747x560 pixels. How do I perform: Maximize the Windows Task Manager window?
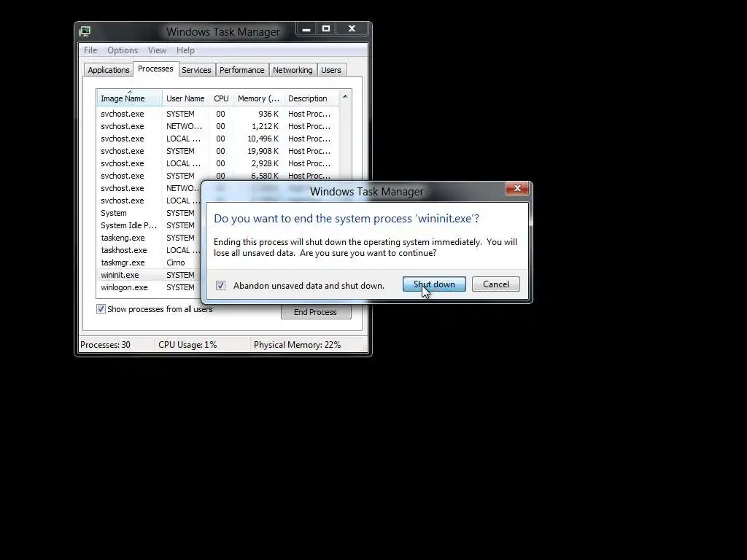click(x=326, y=29)
